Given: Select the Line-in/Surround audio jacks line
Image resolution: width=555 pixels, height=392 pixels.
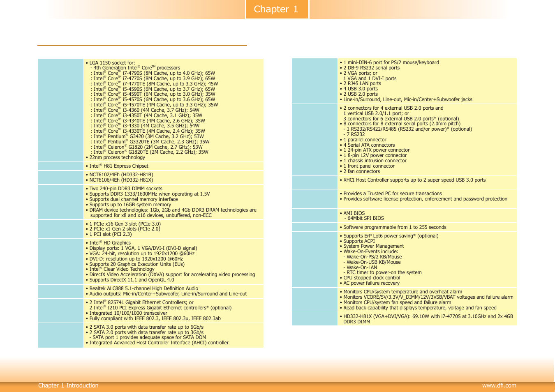Looking at the screenshot, I should click(x=406, y=99).
